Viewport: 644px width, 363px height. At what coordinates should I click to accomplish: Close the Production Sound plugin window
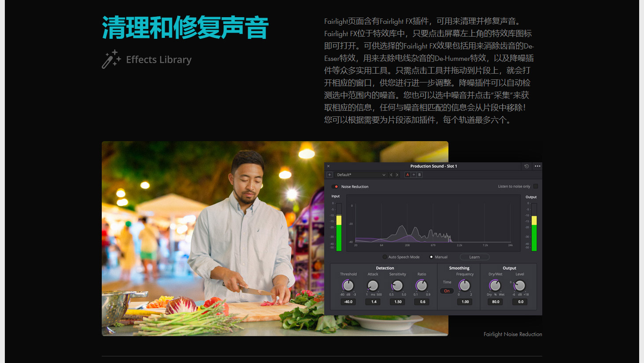328,166
